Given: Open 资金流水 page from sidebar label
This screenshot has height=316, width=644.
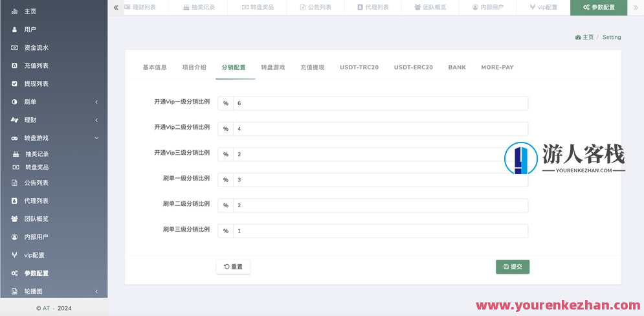Looking at the screenshot, I should (x=36, y=48).
